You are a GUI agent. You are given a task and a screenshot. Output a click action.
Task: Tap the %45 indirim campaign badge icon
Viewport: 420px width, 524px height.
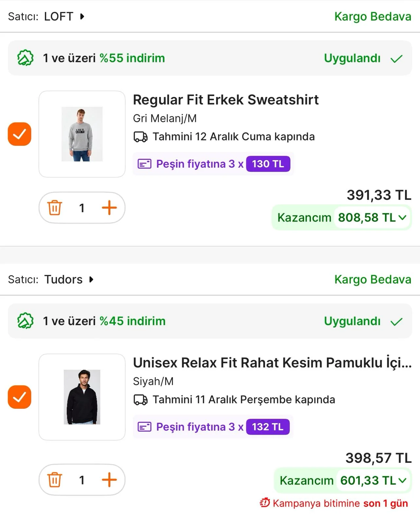click(25, 321)
